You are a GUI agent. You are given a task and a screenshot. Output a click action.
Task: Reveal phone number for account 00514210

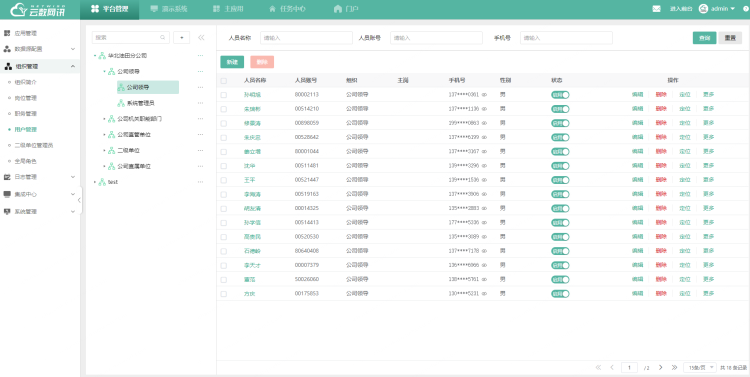click(484, 109)
